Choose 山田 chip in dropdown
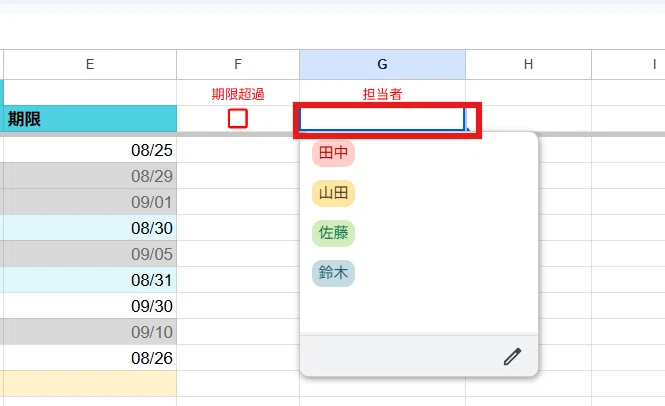The height and width of the screenshot is (406, 665). [x=333, y=193]
